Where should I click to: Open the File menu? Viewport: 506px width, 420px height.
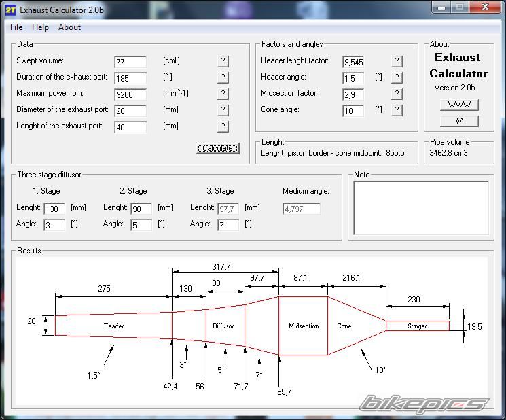click(x=16, y=27)
